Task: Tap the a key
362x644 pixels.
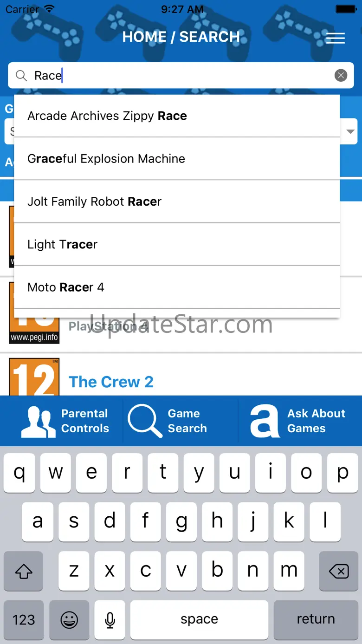Action: click(38, 522)
